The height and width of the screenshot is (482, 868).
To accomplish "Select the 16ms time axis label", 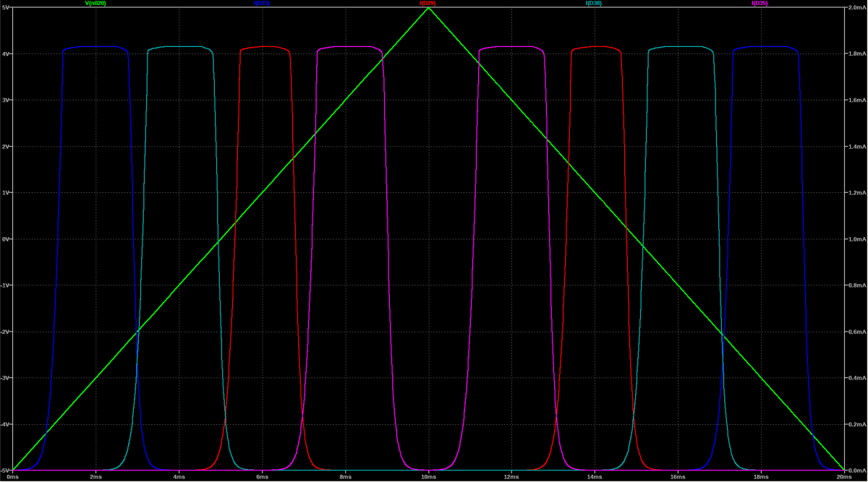I will (678, 477).
